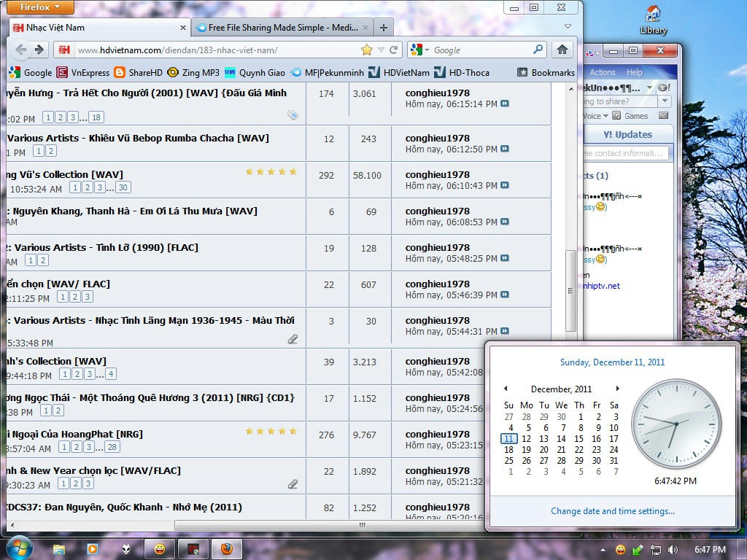The image size is (747, 560).
Task: Click the vertical scrollbar thumb in Firefox
Action: click(x=570, y=290)
